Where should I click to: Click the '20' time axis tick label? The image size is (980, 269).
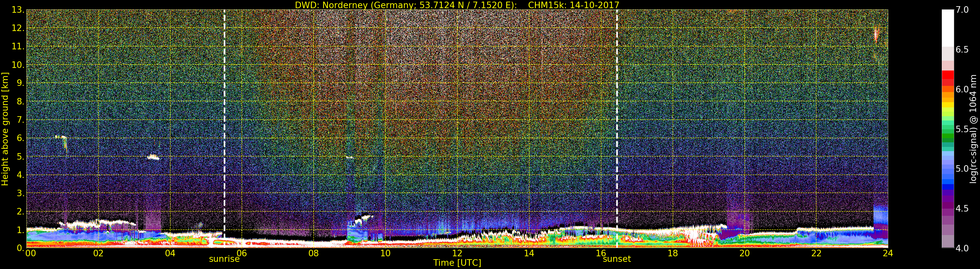click(x=745, y=253)
